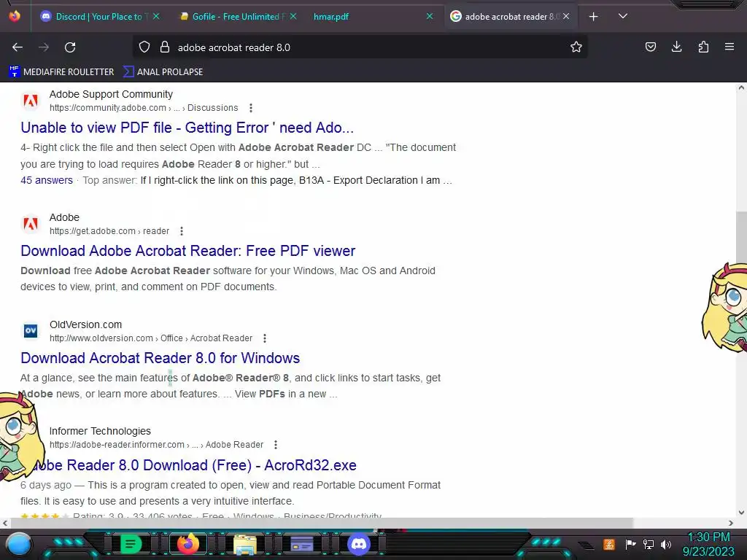Click the scroll right arrow of horizontal scrollbar

731,523
